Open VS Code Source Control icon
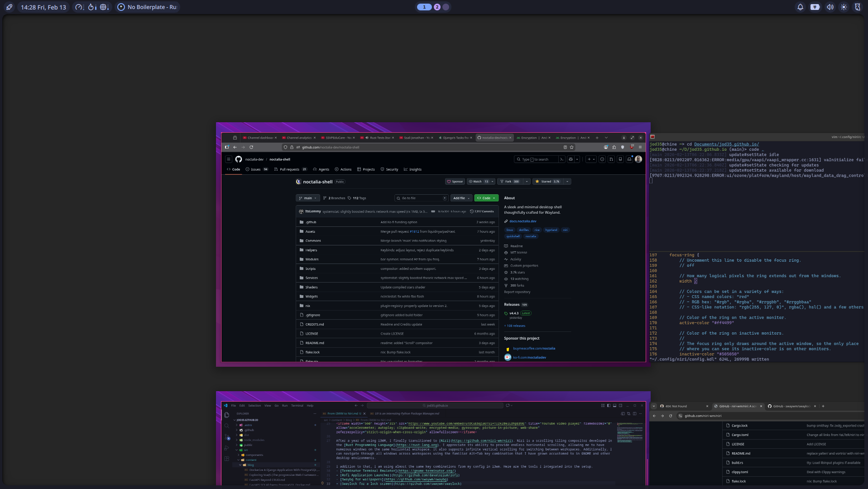 pyautogui.click(x=227, y=437)
